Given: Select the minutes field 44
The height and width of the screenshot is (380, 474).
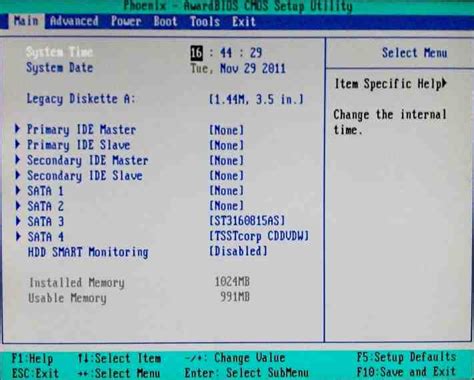Looking at the screenshot, I should point(226,53).
